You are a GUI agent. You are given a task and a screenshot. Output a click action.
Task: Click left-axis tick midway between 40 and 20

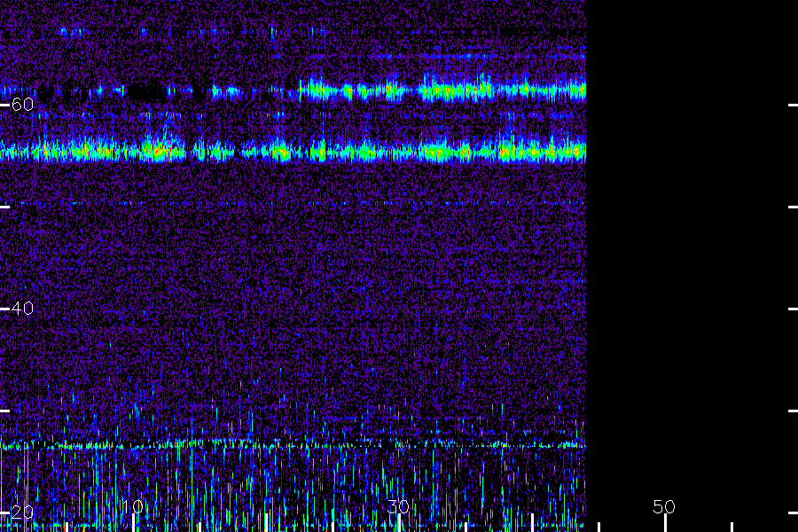4,411
